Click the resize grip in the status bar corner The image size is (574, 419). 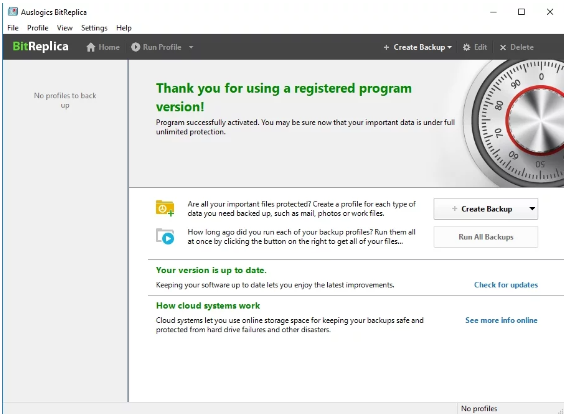click(x=560, y=411)
